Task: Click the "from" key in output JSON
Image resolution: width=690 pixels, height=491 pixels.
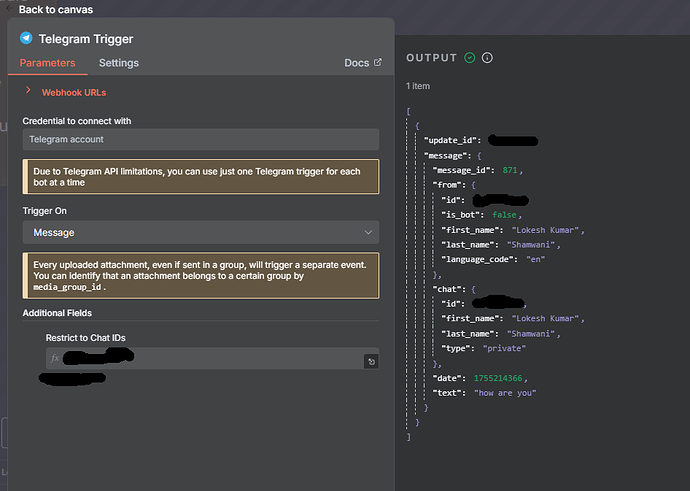Action: [447, 185]
